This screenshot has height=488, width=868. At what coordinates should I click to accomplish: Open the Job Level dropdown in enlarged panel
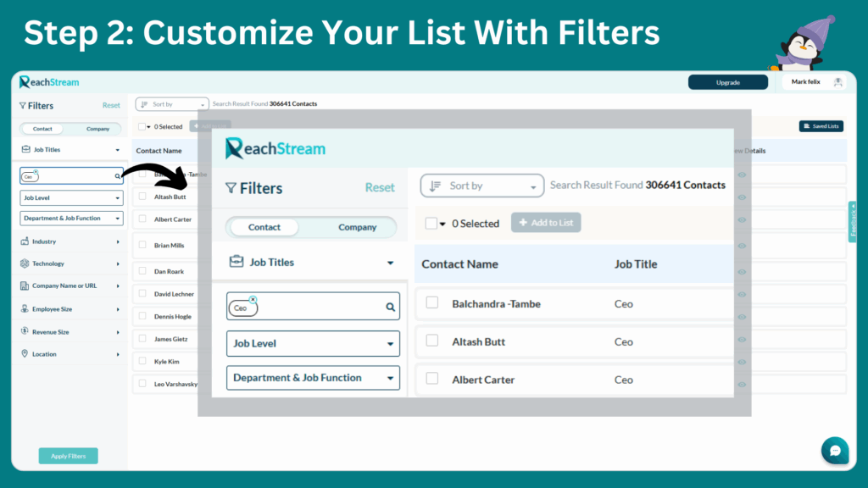[x=313, y=344]
